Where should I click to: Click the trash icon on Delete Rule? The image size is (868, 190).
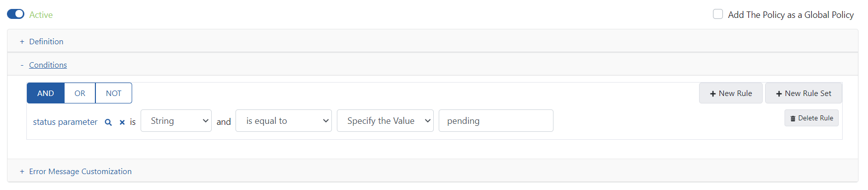coord(793,118)
